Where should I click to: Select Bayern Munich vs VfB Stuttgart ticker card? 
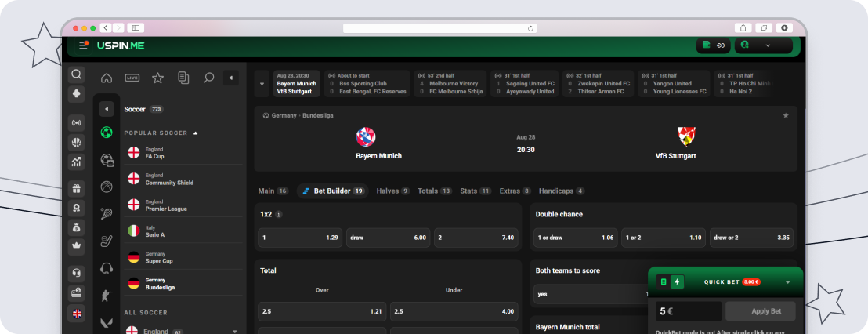click(297, 84)
